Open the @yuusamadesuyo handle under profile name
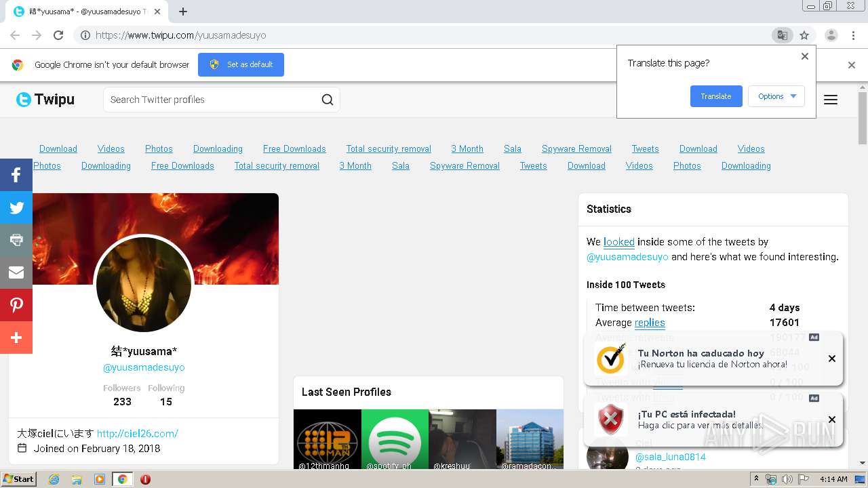 coord(144,367)
